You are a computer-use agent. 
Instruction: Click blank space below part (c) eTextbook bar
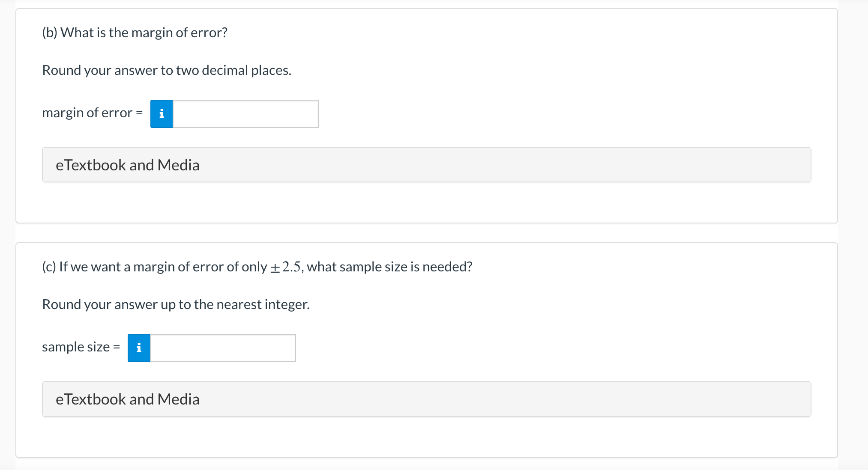(x=426, y=437)
